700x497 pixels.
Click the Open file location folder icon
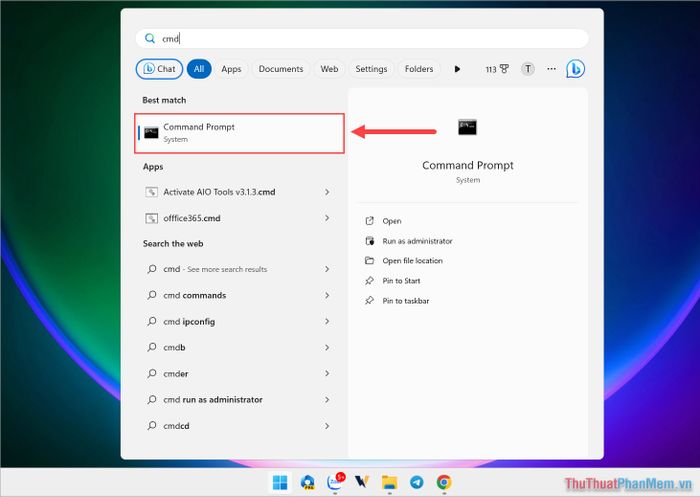point(369,260)
